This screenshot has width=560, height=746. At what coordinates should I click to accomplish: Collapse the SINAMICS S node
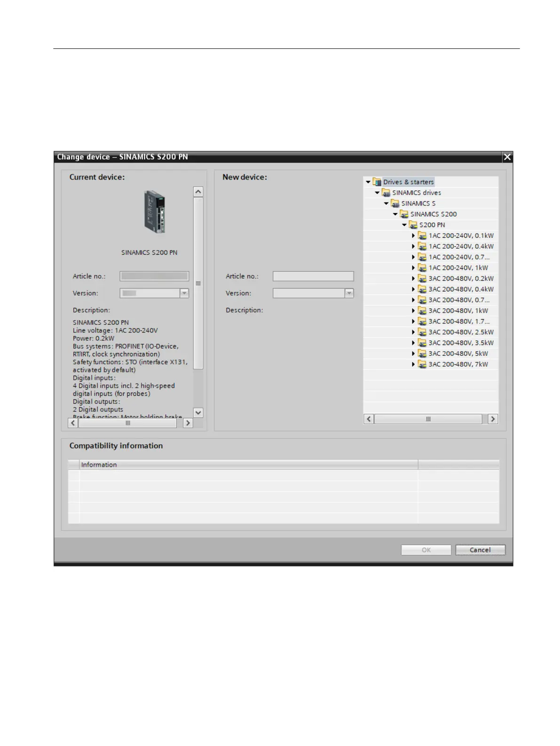386,204
